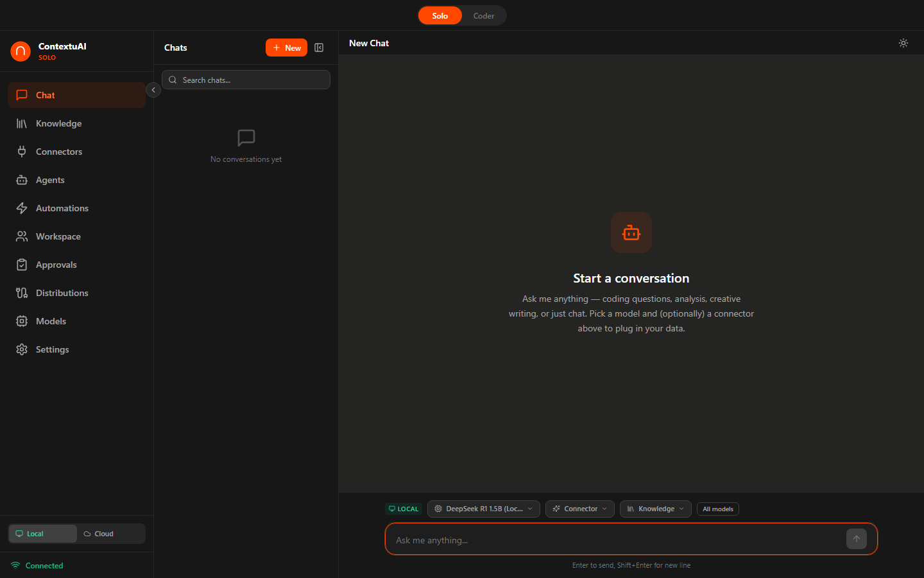Hide the Chats panel using panel icon
This screenshot has width=924, height=578.
(319, 48)
